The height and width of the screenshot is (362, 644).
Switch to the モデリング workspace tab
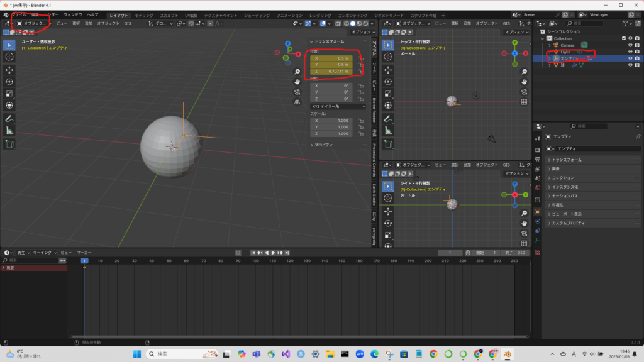[x=143, y=14]
